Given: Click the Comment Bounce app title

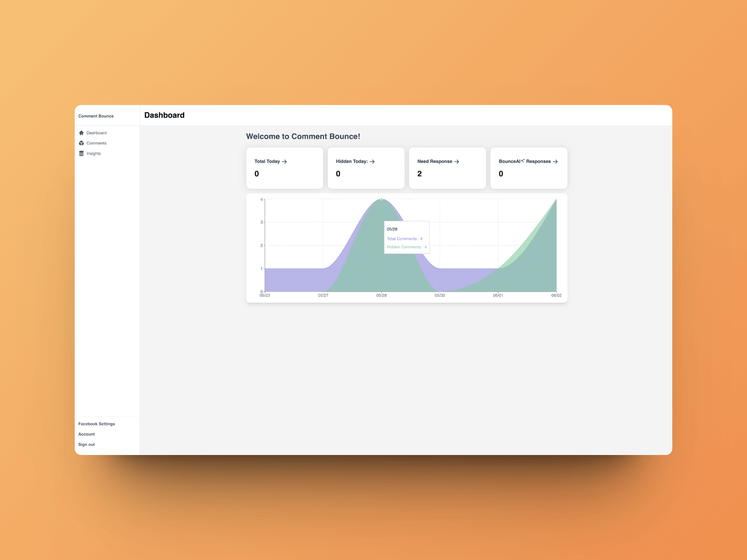Looking at the screenshot, I should (96, 116).
